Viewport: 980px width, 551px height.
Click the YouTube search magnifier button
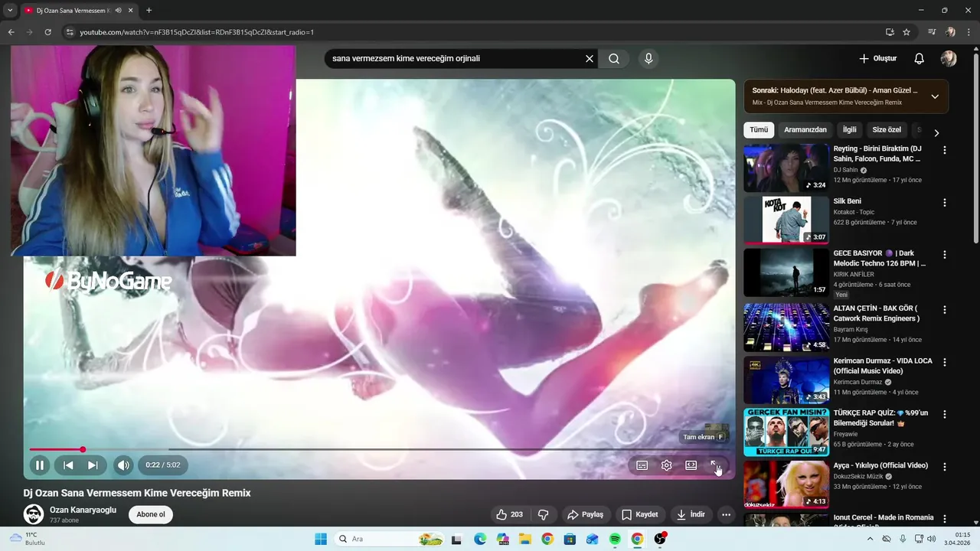click(x=614, y=58)
